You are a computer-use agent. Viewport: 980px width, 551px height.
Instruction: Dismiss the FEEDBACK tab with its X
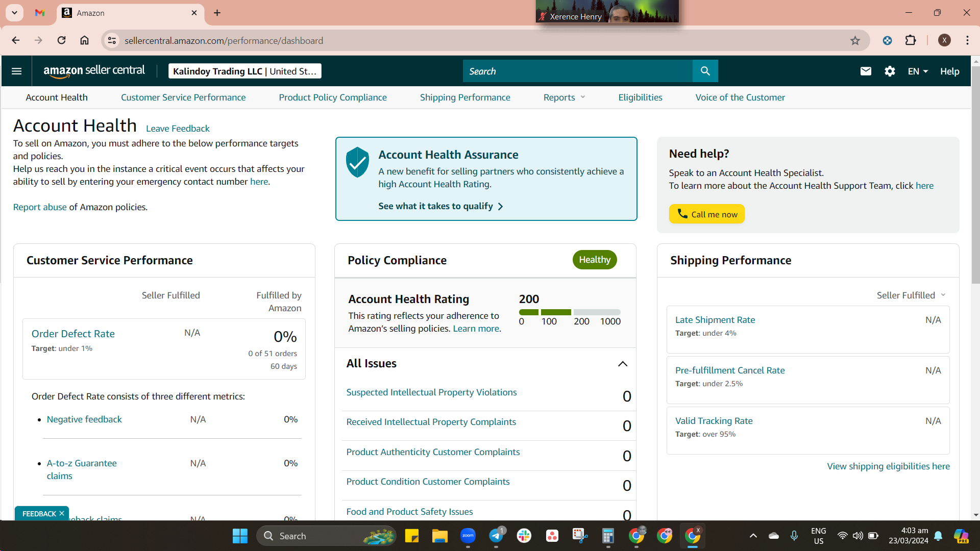62,513
